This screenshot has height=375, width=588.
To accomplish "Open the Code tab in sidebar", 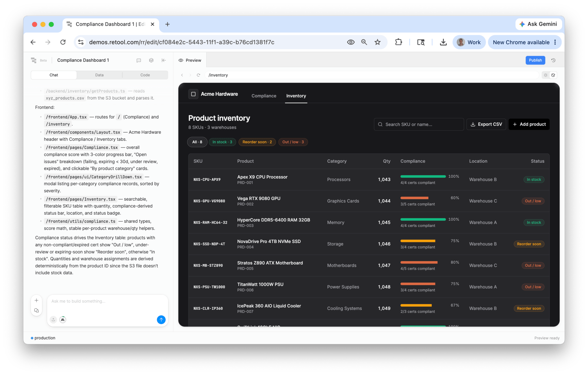I will 145,75.
